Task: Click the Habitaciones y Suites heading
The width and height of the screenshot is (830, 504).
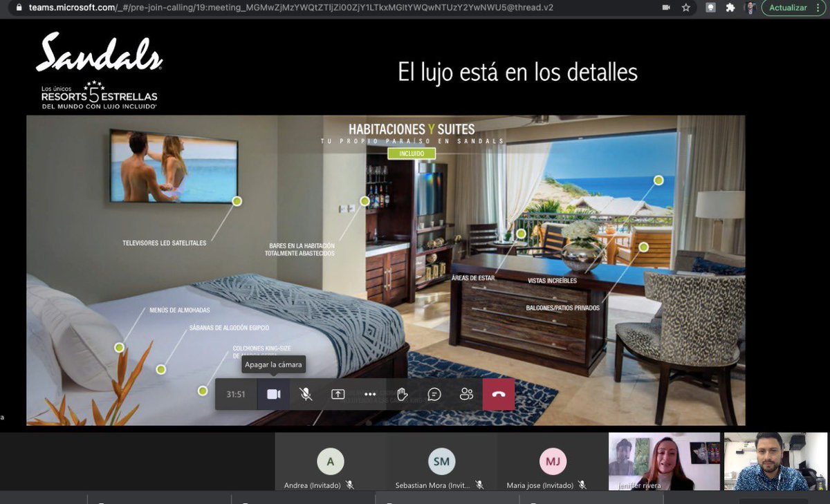Action: click(x=412, y=129)
